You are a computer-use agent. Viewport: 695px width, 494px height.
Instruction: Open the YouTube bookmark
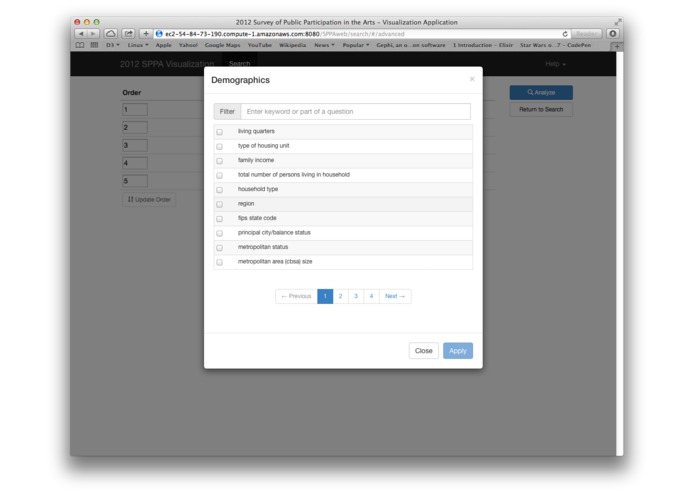(x=260, y=45)
